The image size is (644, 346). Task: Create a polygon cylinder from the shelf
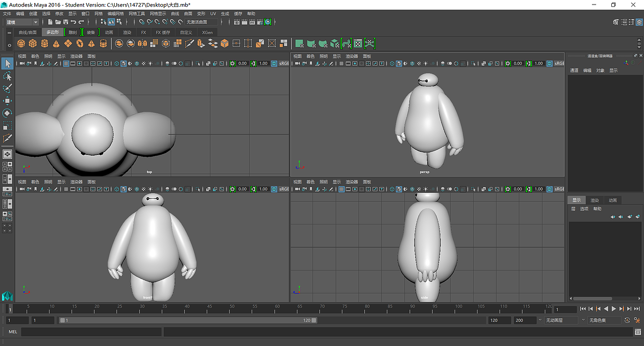click(x=45, y=44)
